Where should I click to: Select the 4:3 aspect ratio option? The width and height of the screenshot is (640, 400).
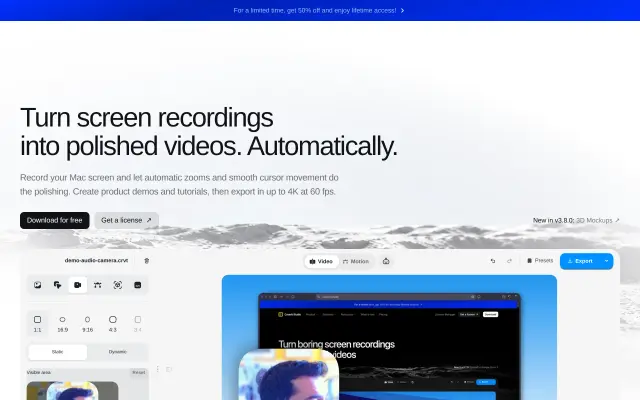(113, 324)
